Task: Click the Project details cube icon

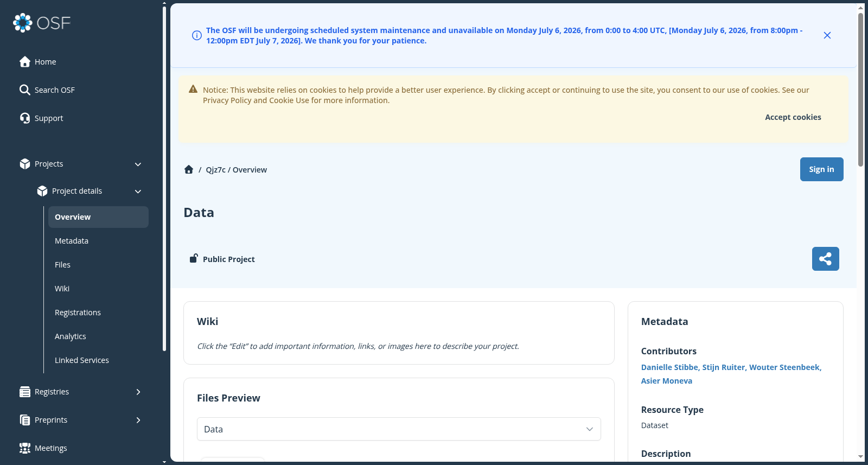Action: (42, 191)
